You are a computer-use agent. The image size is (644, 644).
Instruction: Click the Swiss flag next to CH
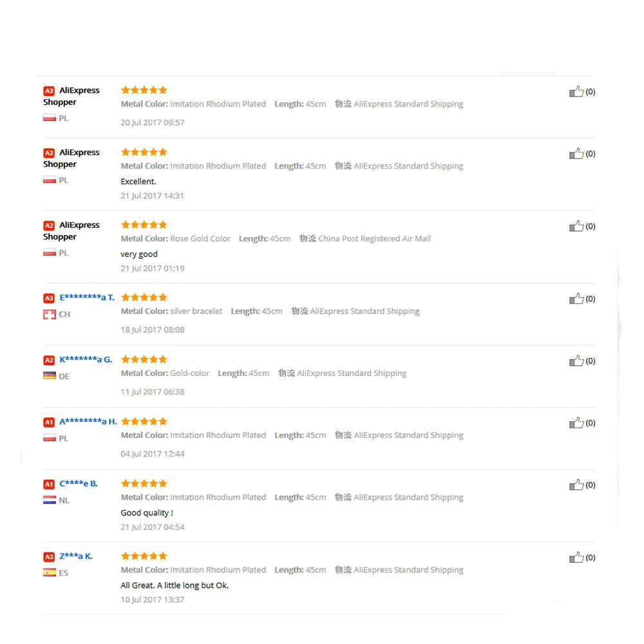(50, 315)
